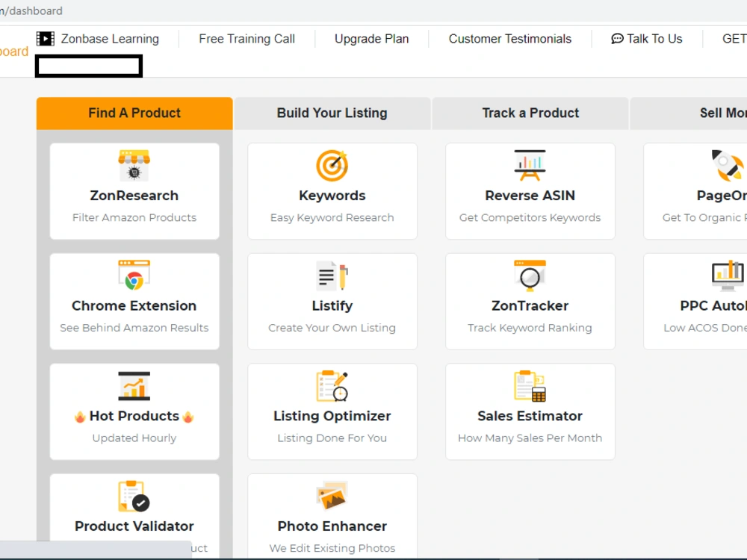Click the Product Validator clipboard icon
Viewport: 747px width, 560px height.
(134, 496)
